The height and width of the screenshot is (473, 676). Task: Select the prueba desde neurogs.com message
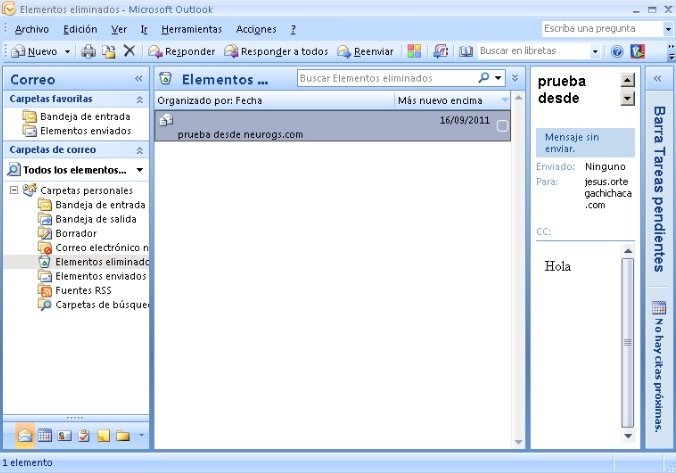(x=332, y=126)
